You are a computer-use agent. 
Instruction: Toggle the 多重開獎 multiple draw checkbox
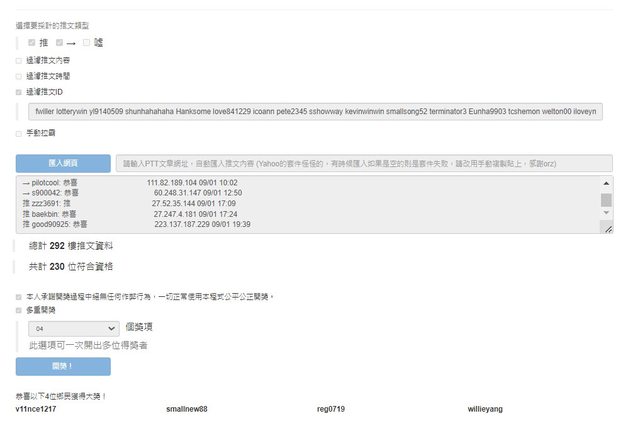[19, 310]
